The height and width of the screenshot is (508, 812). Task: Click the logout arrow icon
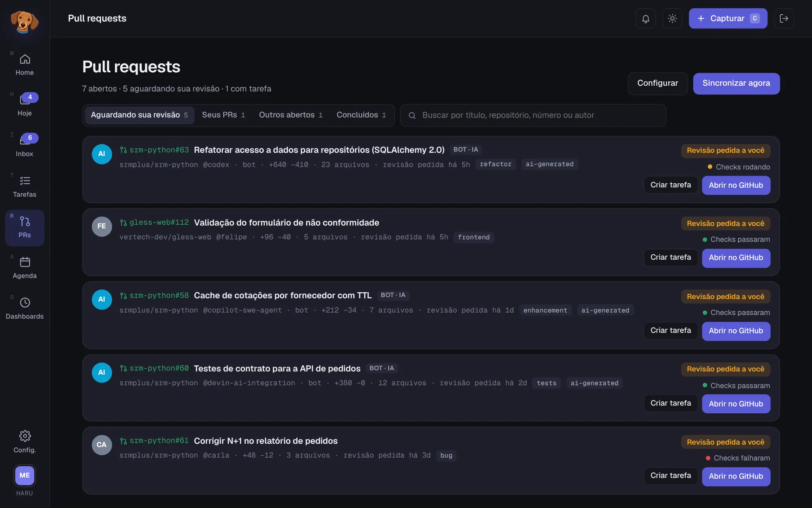point(784,18)
